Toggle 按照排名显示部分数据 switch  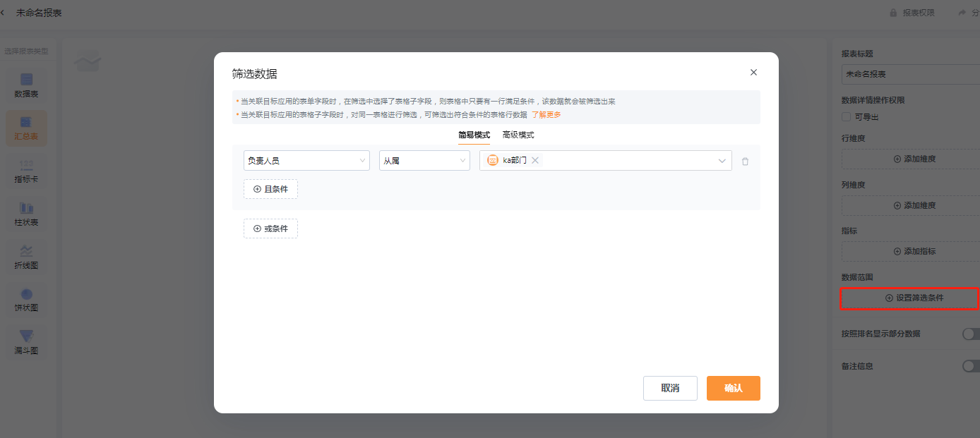972,334
